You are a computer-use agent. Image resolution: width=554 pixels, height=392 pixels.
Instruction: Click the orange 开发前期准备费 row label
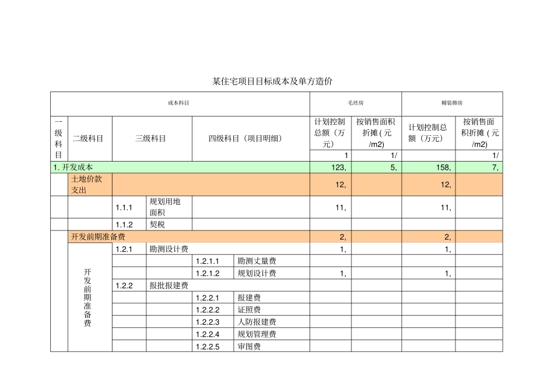click(98, 237)
